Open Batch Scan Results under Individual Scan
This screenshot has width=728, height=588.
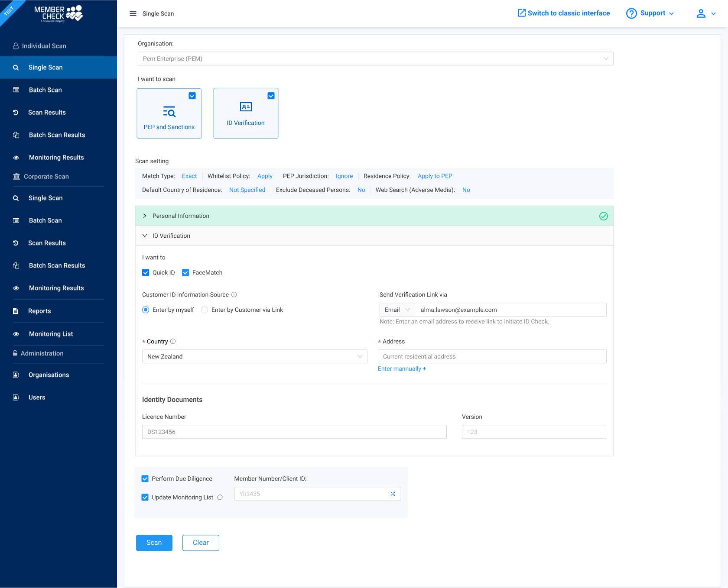coord(57,135)
